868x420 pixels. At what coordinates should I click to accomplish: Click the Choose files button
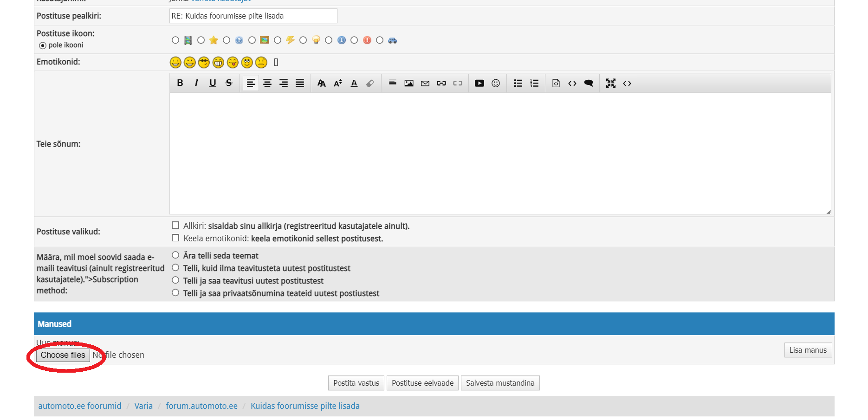(x=63, y=355)
